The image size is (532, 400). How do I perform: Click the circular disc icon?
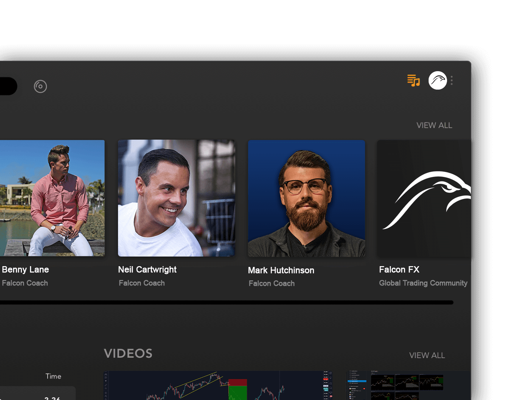click(40, 86)
